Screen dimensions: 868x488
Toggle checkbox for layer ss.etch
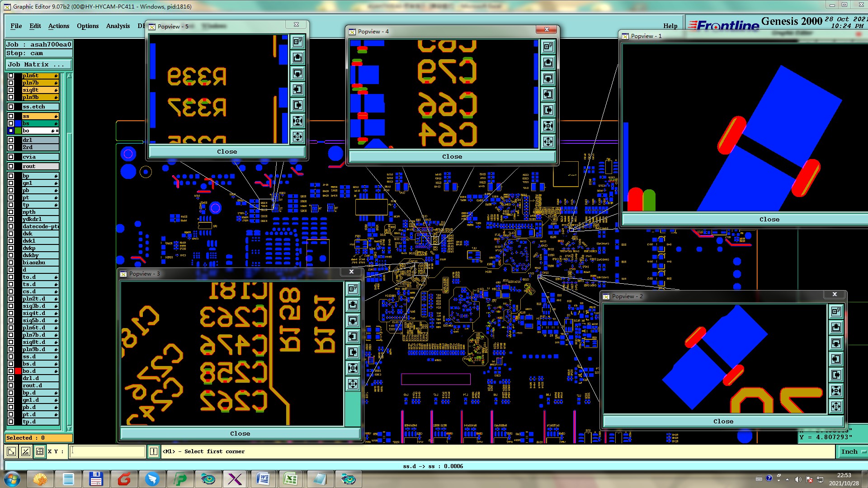[11, 107]
